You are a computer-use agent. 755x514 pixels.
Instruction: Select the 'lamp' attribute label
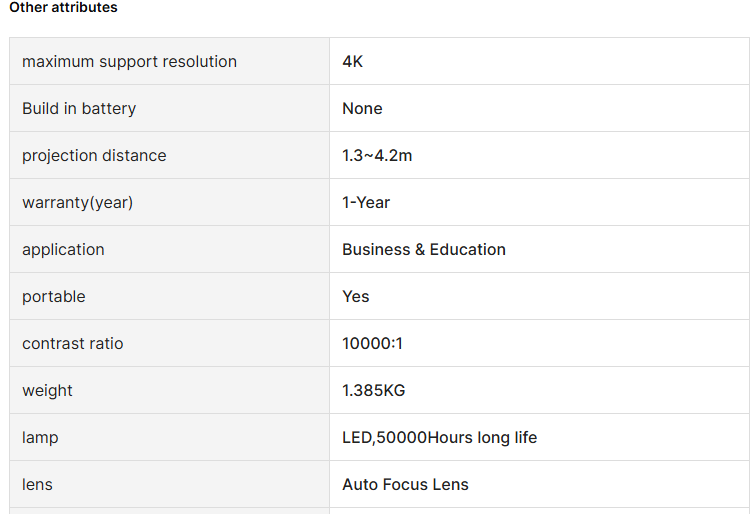[40, 438]
